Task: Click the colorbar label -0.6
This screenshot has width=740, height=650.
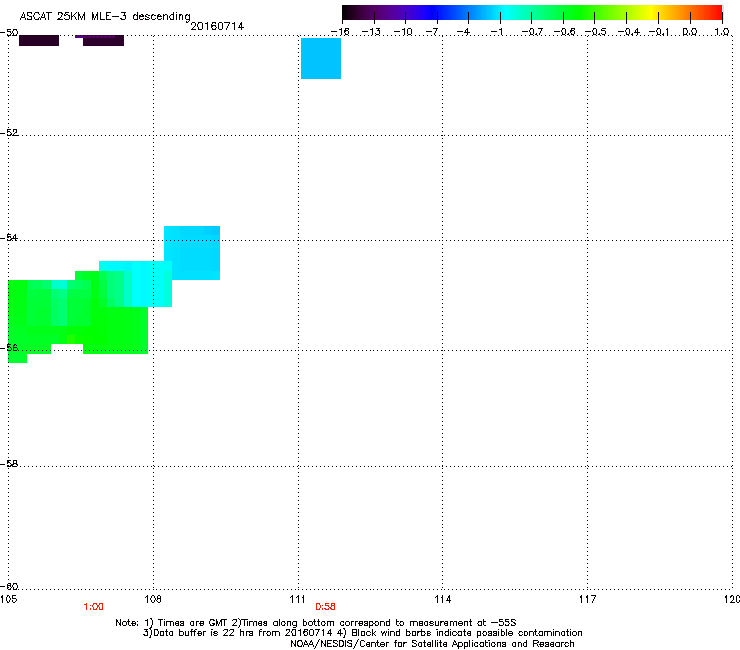Action: point(564,32)
